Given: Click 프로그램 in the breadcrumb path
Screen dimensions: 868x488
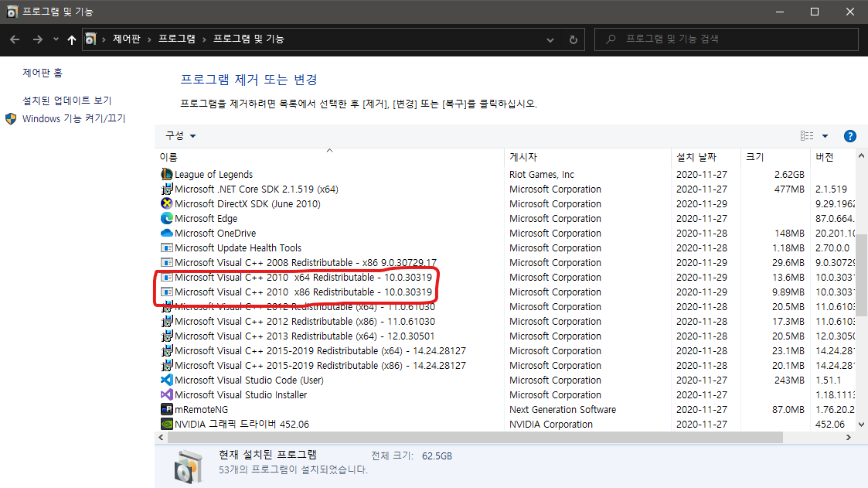Looking at the screenshot, I should point(176,39).
